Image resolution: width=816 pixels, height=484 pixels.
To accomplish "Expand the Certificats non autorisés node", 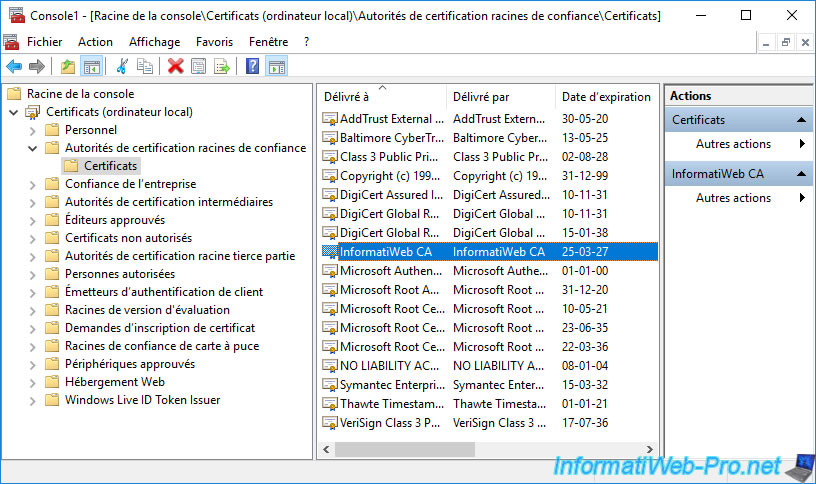I will coord(33,239).
